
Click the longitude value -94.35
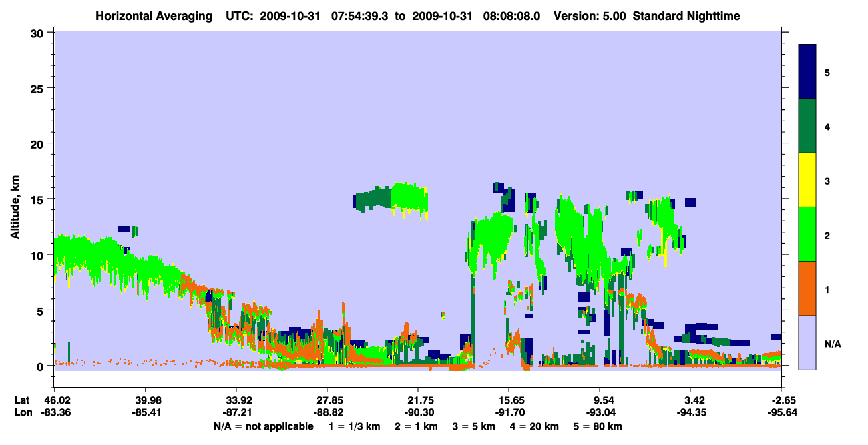690,413
